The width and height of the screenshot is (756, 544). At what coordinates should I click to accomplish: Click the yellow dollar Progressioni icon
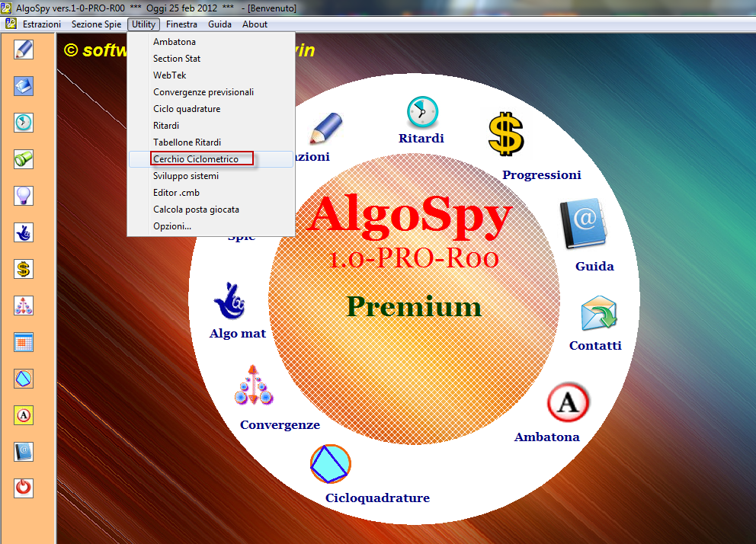coord(506,134)
